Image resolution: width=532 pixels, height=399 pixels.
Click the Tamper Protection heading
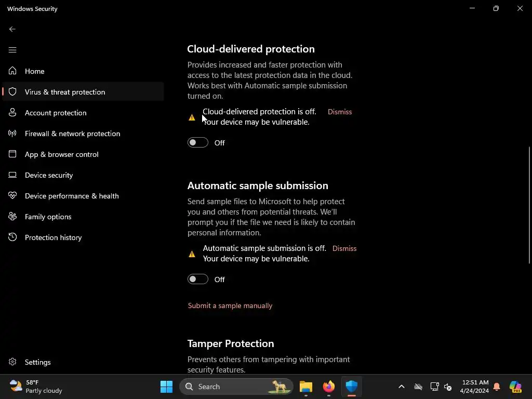coord(231,344)
